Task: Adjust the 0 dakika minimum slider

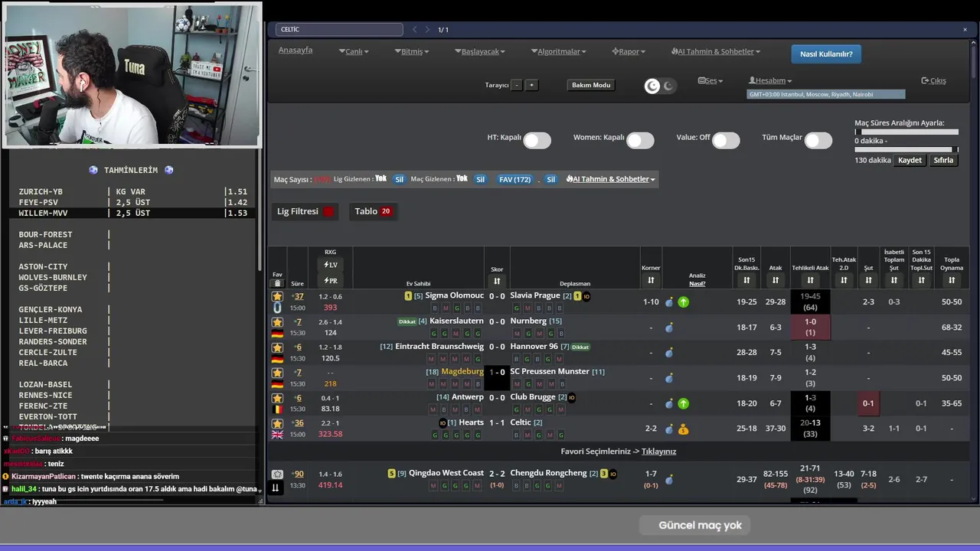Action: click(x=906, y=132)
